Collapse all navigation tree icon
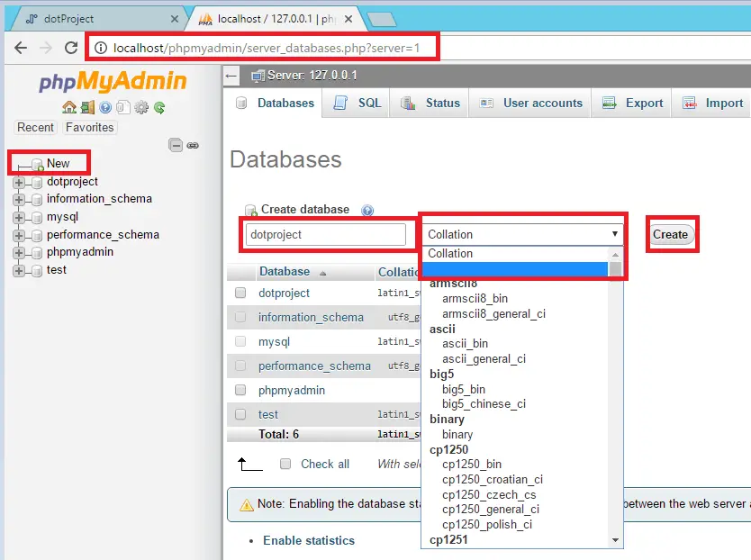751x560 pixels. (176, 145)
